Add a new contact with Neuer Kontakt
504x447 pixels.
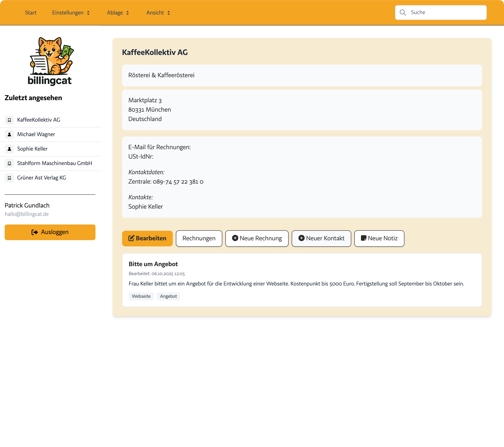pyautogui.click(x=321, y=238)
